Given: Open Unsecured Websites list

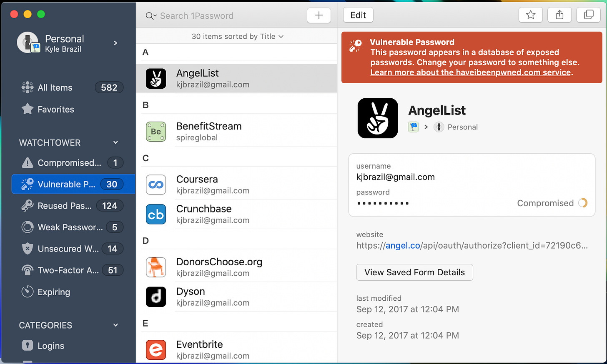Looking at the screenshot, I should (x=72, y=249).
